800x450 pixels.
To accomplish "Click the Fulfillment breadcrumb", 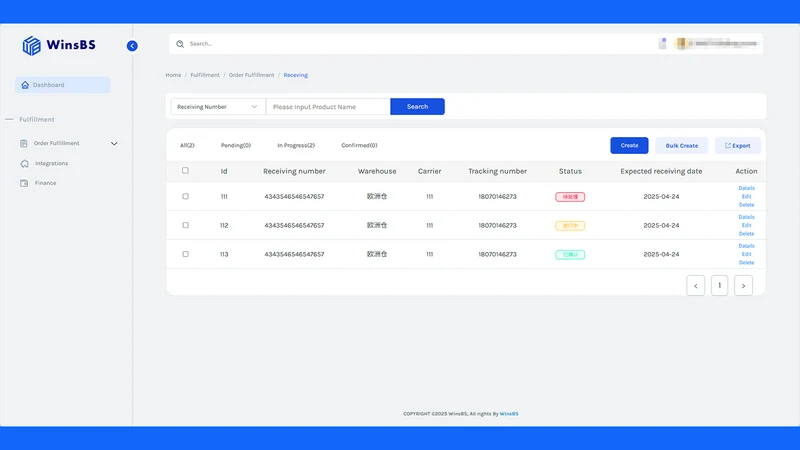I will click(205, 75).
